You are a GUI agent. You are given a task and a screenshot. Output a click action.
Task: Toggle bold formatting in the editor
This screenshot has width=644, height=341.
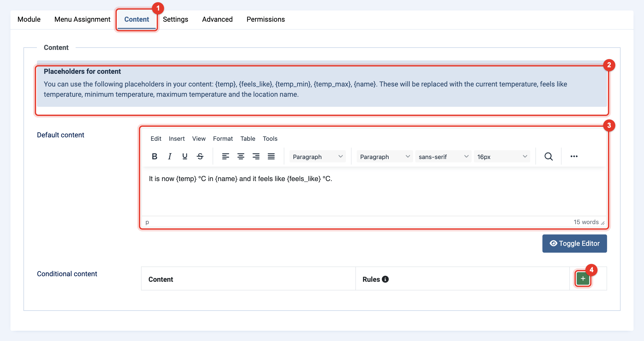pyautogui.click(x=154, y=157)
